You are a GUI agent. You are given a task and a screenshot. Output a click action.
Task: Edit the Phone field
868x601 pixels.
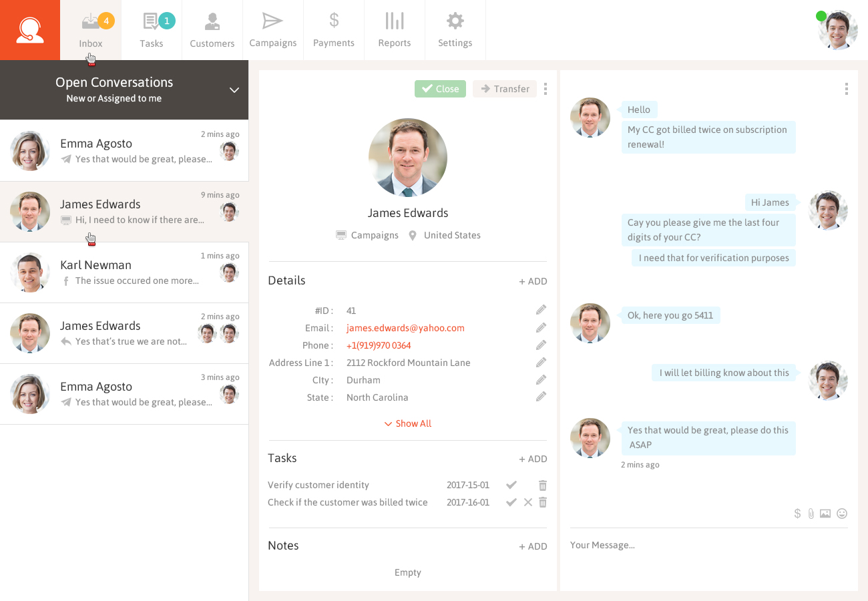(x=541, y=345)
